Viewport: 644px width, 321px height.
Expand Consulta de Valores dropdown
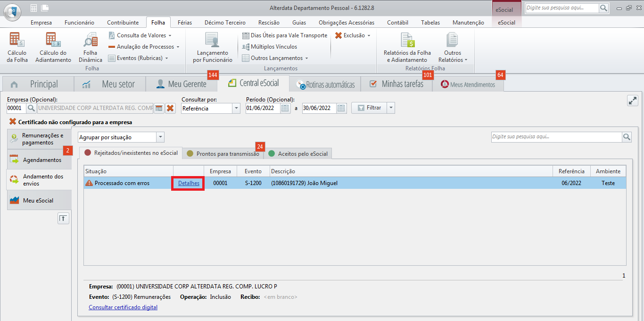click(140, 35)
